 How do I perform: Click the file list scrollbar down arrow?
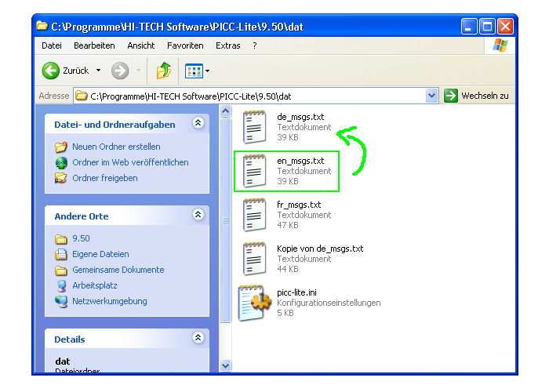pyautogui.click(x=226, y=365)
